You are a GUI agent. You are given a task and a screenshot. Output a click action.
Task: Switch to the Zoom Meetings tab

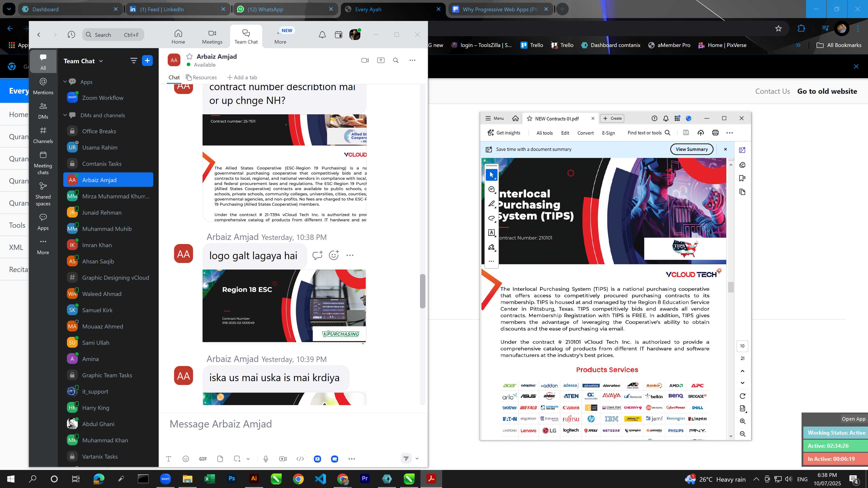[x=212, y=37]
